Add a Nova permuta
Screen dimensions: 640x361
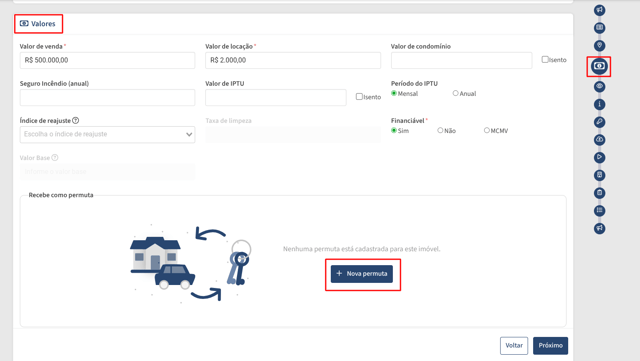(x=362, y=274)
